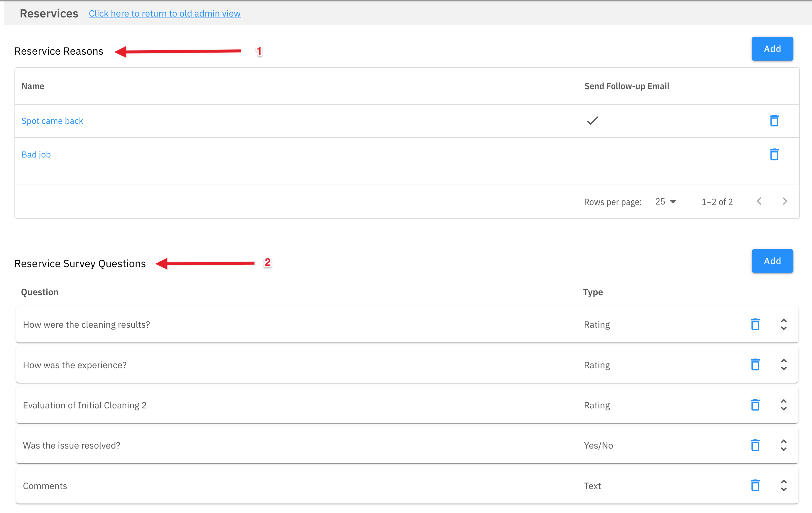Image resolution: width=812 pixels, height=513 pixels.
Task: Select the 'Comments' question text
Action: (x=45, y=486)
